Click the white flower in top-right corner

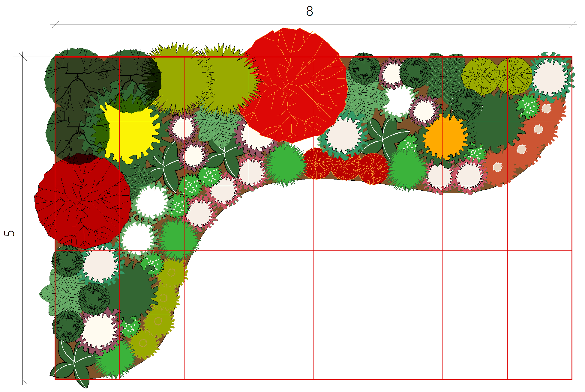click(550, 76)
